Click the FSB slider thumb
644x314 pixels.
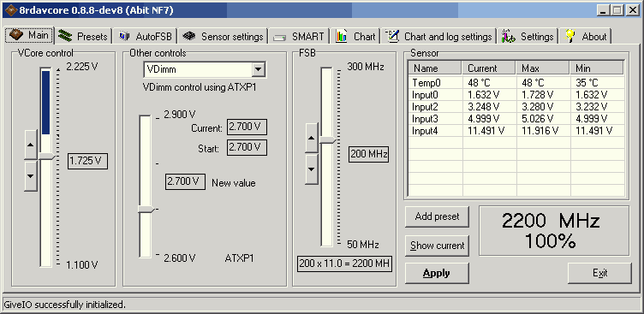(x=328, y=141)
